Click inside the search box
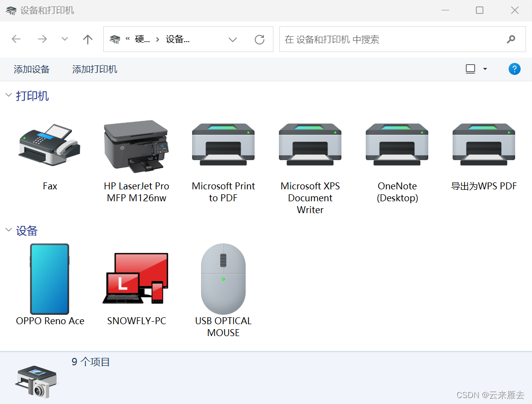Screen dimensions: 532x404 (x=387, y=39)
